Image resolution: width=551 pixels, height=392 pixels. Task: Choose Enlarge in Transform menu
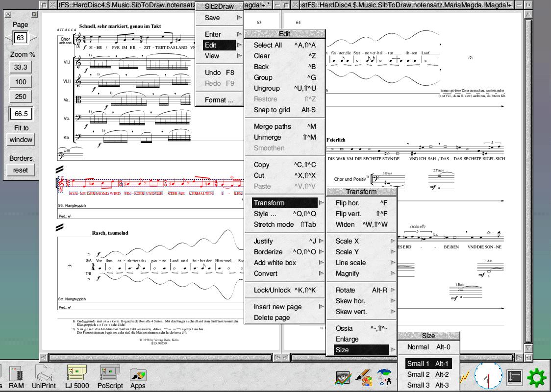point(362,339)
